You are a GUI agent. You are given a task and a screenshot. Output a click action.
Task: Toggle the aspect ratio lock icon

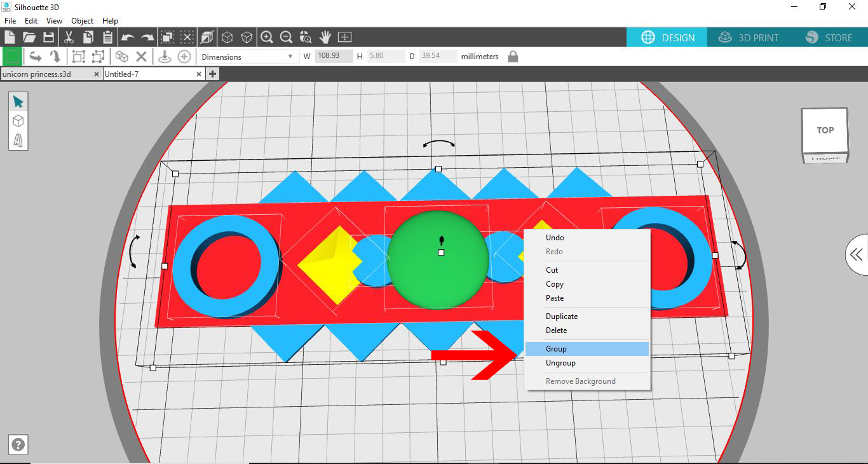click(x=513, y=57)
